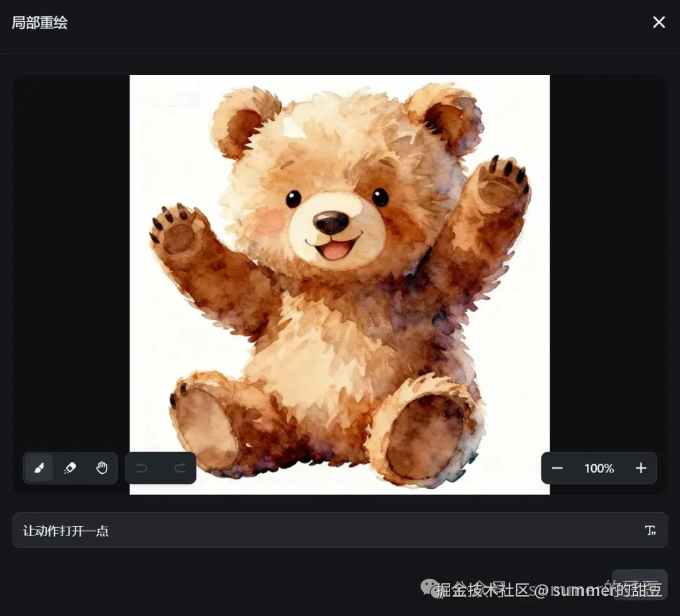The image size is (680, 616).
Task: Click the Redo arrow icon
Action: [179, 468]
